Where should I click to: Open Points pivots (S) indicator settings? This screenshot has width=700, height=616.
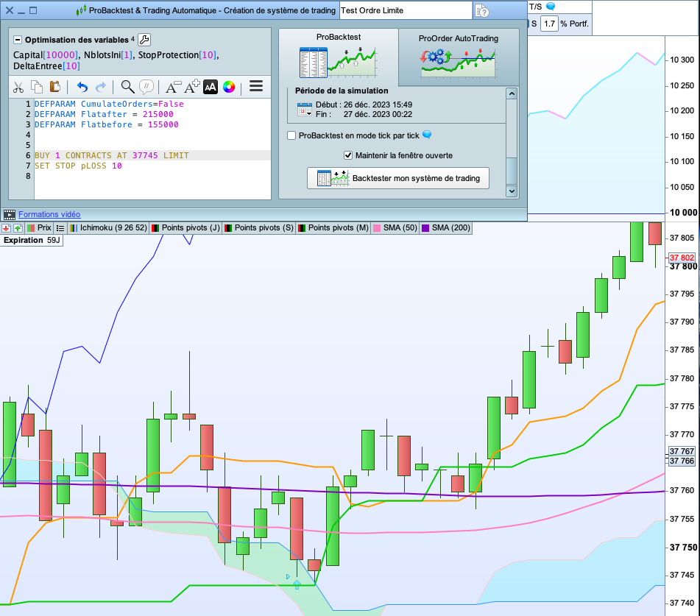(259, 227)
